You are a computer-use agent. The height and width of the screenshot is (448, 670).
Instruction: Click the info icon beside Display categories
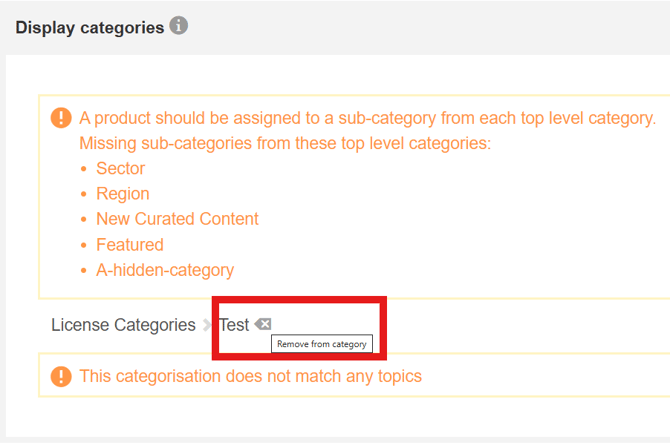(178, 26)
